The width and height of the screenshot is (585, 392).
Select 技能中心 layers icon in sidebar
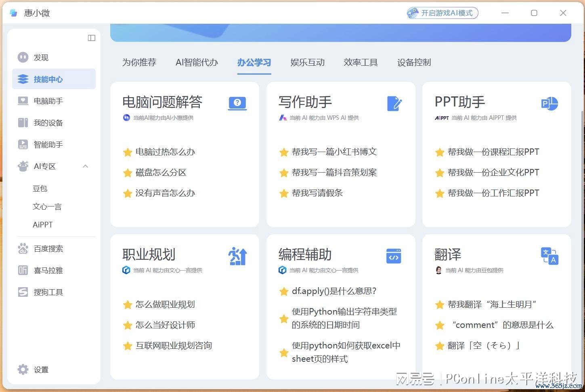click(23, 79)
